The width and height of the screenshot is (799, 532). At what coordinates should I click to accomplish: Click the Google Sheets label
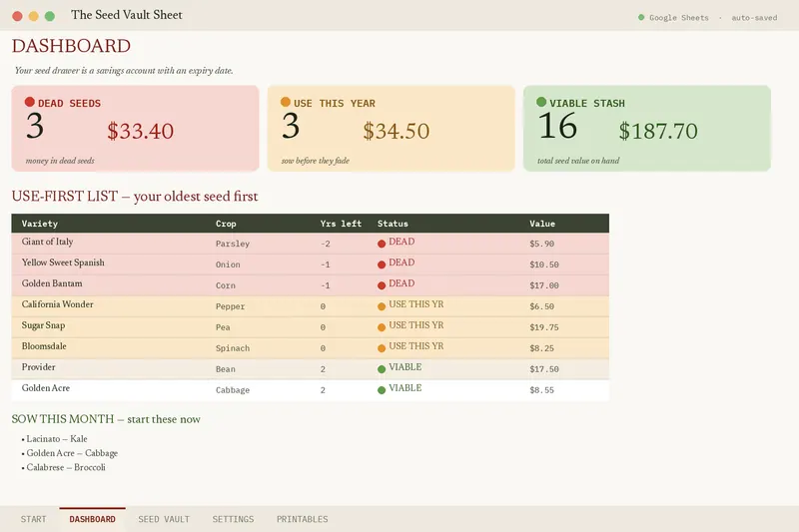[679, 18]
